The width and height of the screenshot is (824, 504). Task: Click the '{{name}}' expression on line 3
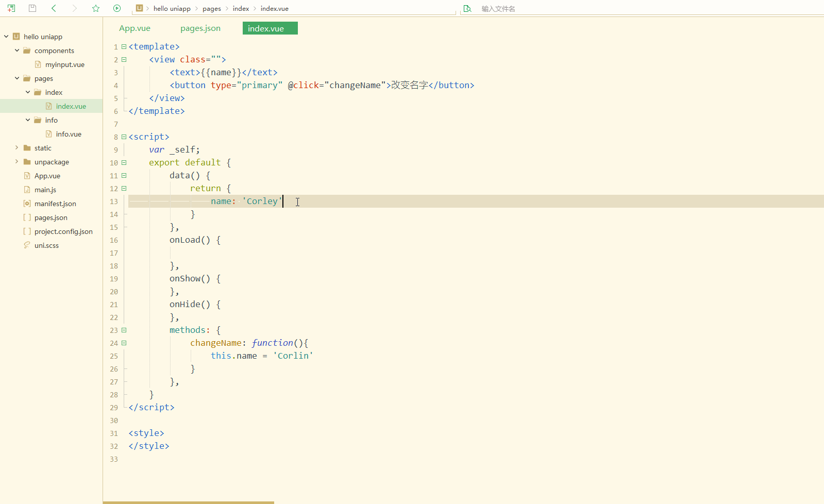pyautogui.click(x=221, y=72)
